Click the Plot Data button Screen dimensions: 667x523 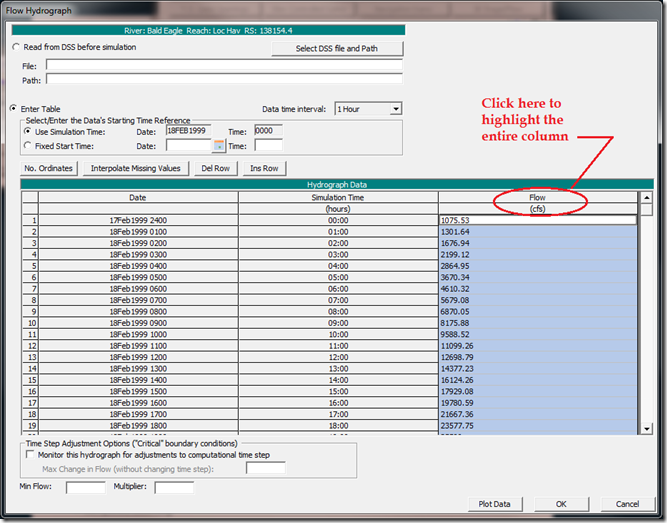(x=494, y=504)
